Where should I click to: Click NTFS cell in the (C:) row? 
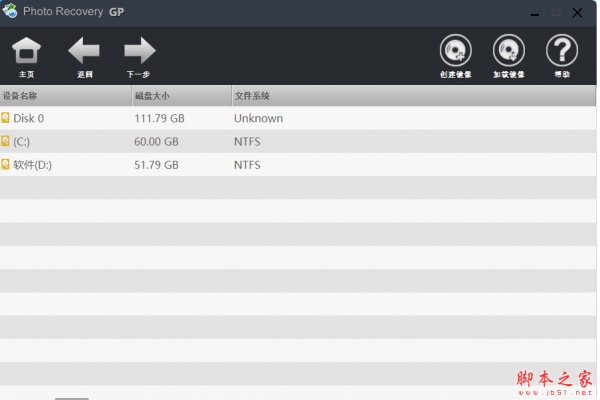[x=247, y=142]
